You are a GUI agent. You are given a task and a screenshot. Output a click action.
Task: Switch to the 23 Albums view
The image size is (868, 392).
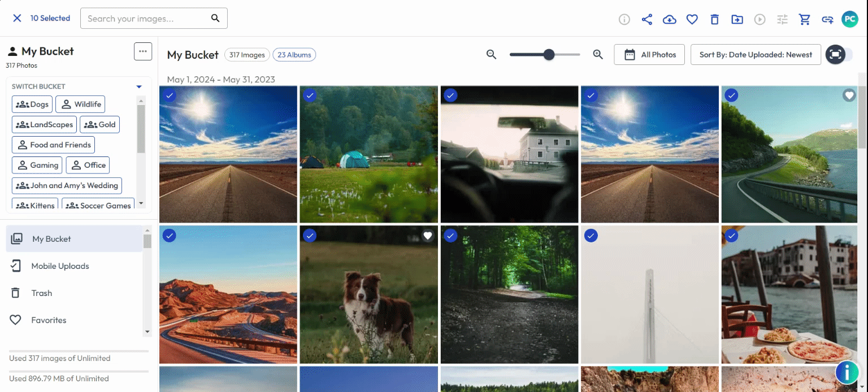[x=294, y=55]
